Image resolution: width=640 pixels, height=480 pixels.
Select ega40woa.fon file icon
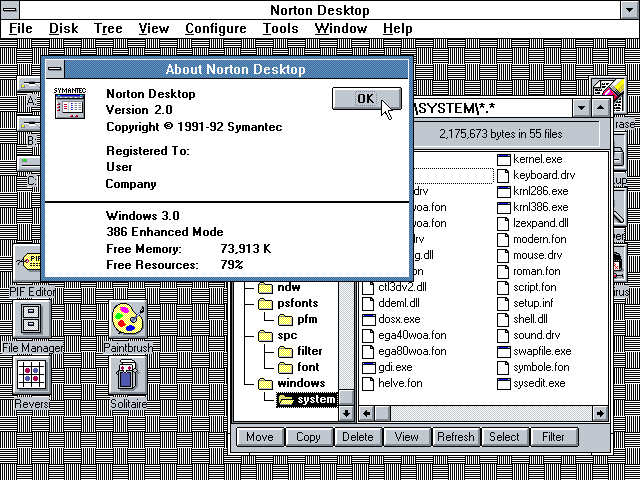click(369, 336)
